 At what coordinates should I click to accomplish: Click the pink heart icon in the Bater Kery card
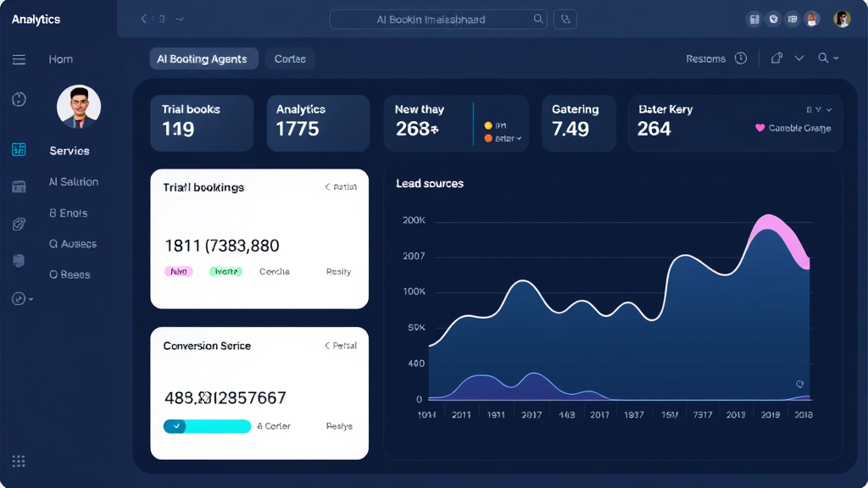point(760,128)
